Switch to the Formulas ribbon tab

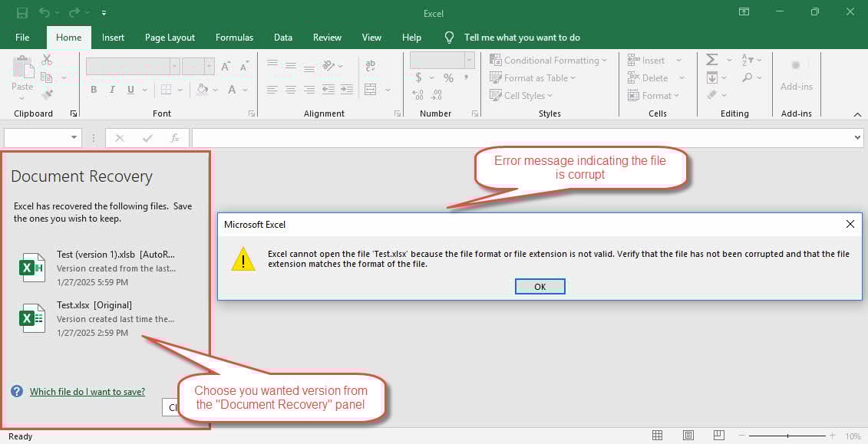coord(234,38)
